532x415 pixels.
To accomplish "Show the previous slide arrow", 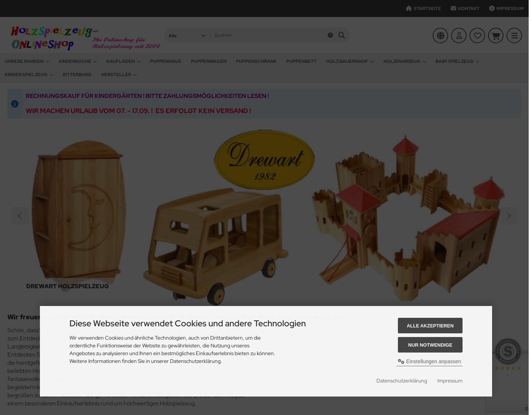I will (20, 216).
